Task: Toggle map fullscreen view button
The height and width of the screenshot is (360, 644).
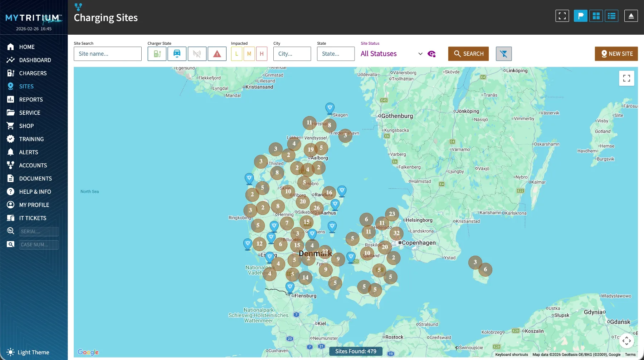Action: tap(626, 78)
